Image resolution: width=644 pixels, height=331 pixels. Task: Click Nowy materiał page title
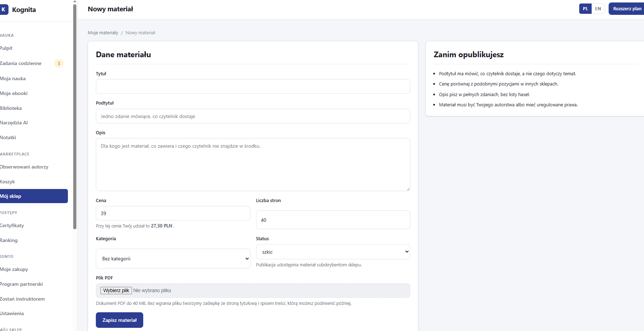click(x=110, y=9)
